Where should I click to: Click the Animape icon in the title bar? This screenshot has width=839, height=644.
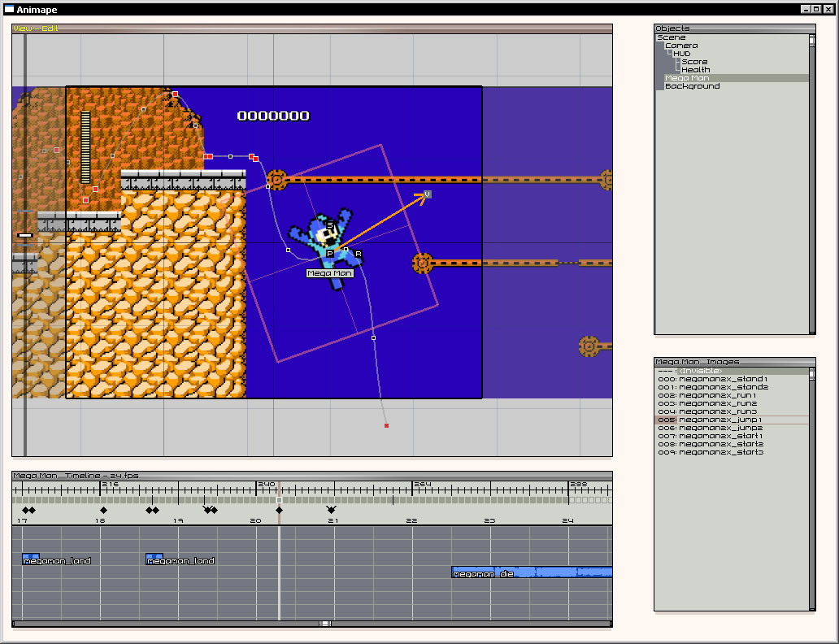[9, 9]
